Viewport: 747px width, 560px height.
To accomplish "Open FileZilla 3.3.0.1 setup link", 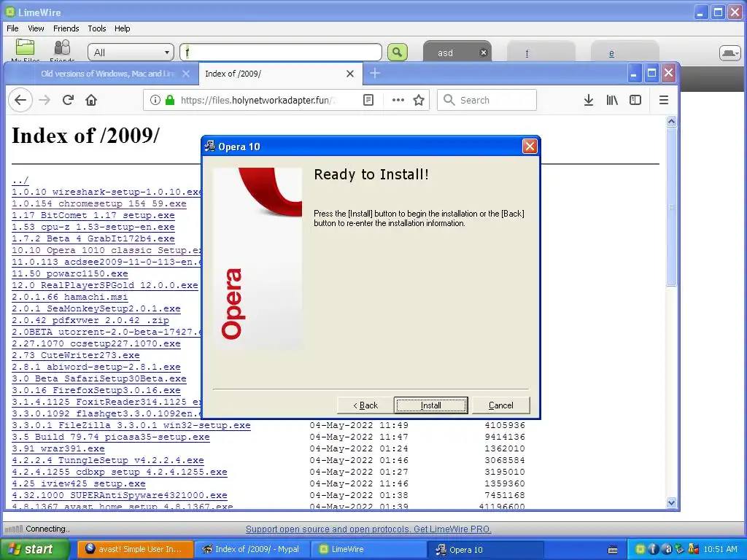I will click(x=131, y=425).
